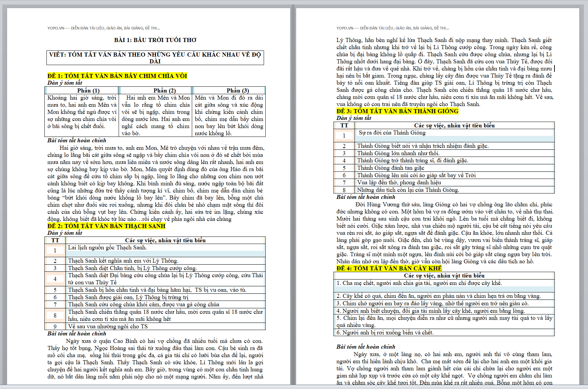Click row "Sự ra đời của Thánh Gióng"
588x389 pixels.
pos(444,136)
